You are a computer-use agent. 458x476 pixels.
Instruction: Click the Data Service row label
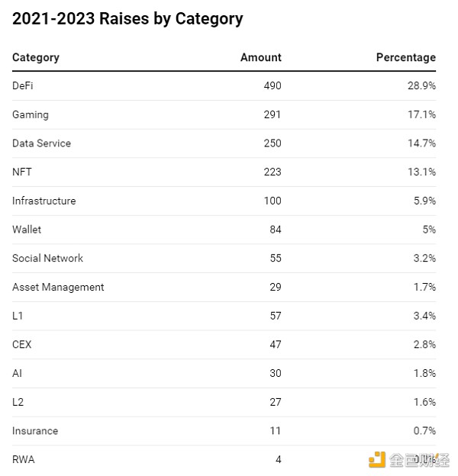click(x=41, y=143)
